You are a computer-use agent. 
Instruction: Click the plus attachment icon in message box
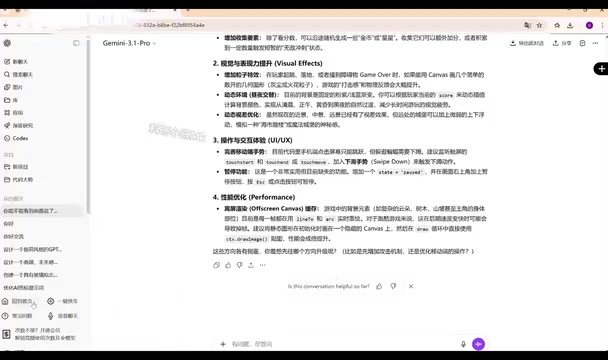(x=223, y=344)
